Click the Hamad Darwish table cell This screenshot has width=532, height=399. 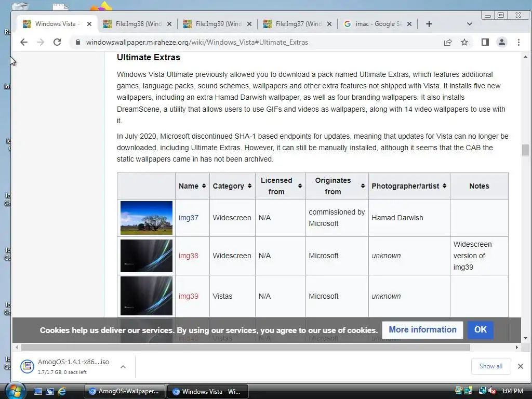click(409, 218)
